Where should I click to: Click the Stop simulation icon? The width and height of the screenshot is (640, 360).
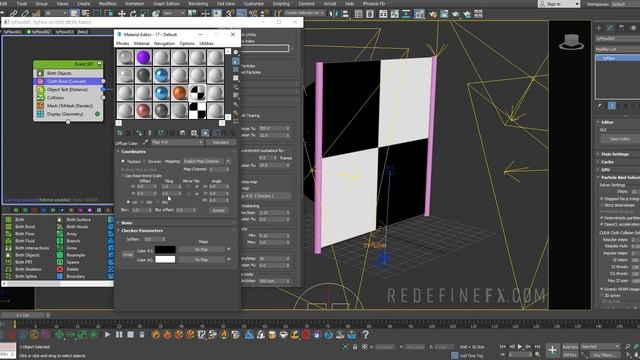click(131, 335)
